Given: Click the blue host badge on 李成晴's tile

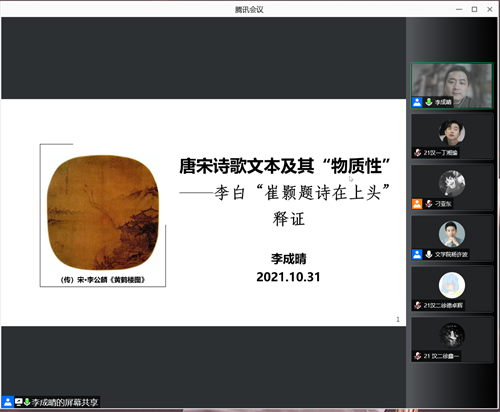Looking at the screenshot, I should [x=417, y=102].
